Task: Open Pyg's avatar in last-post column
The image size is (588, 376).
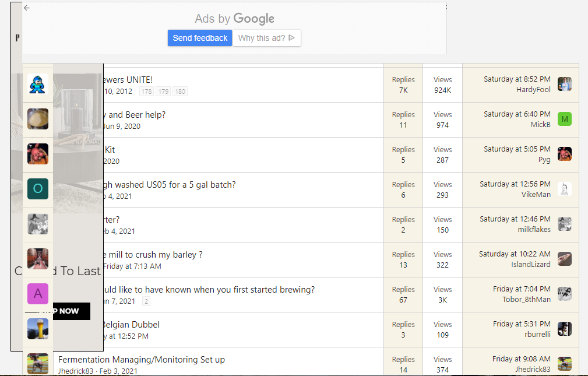Action: tap(564, 154)
